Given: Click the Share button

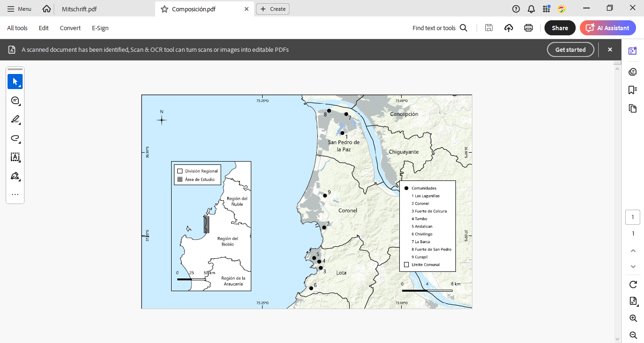Looking at the screenshot, I should tap(560, 28).
